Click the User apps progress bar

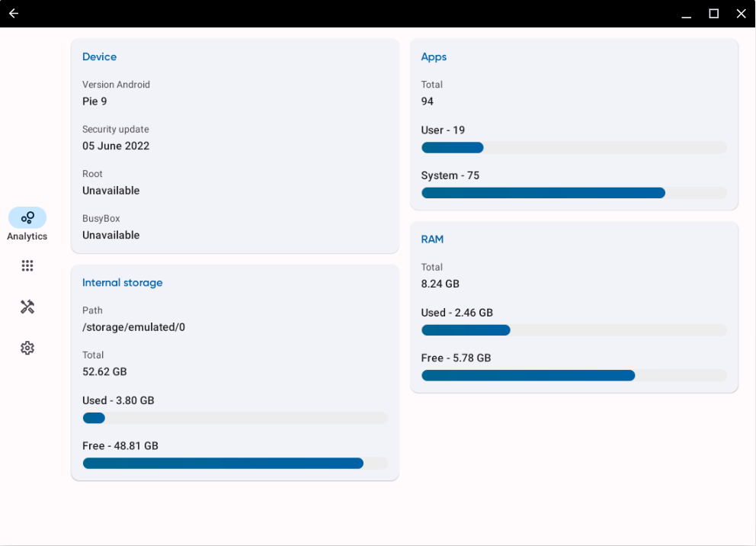[573, 148]
